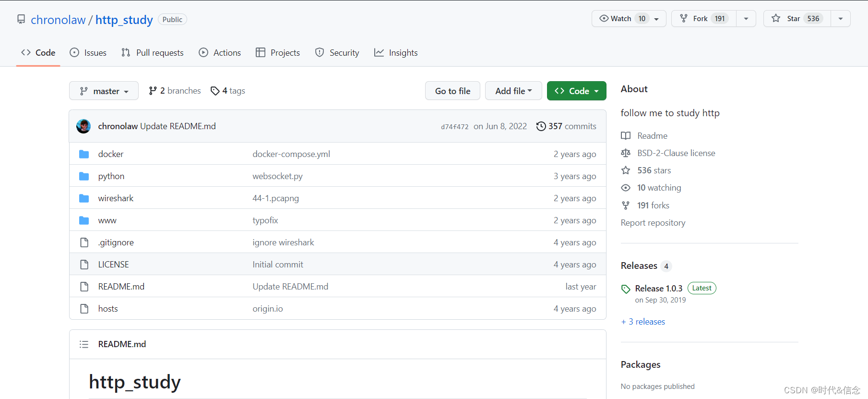Open the Insights tab
868x399 pixels.
click(x=396, y=53)
